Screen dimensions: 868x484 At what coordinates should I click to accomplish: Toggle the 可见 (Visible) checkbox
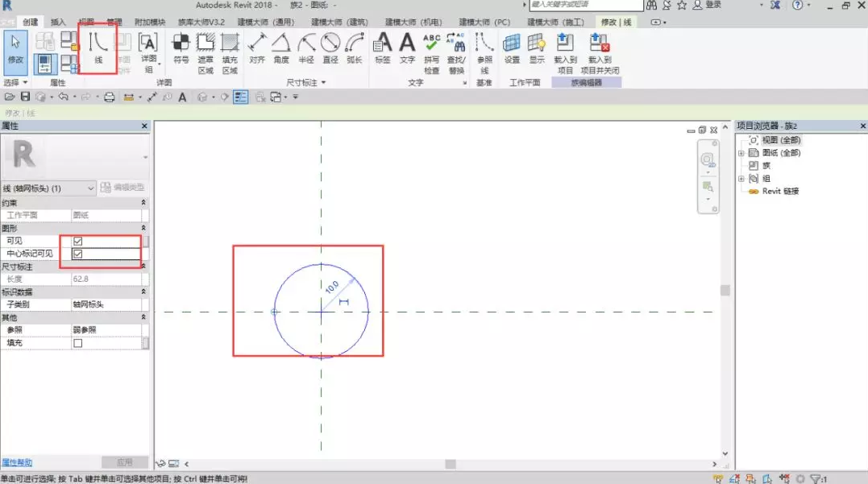(x=78, y=241)
